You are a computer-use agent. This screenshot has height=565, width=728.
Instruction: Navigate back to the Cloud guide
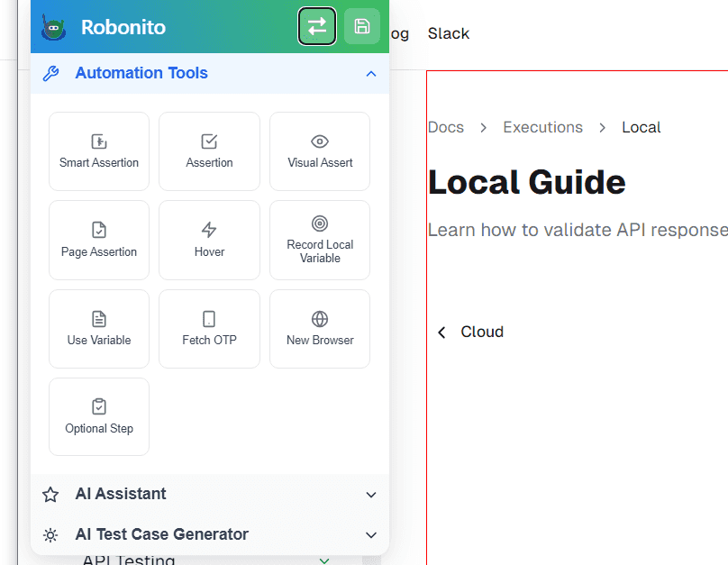click(469, 332)
